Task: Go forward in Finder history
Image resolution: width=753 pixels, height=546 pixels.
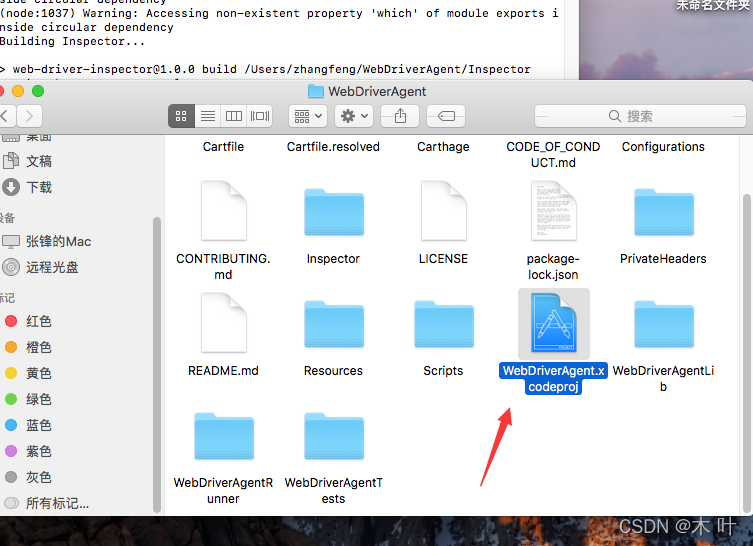Action: pos(30,116)
